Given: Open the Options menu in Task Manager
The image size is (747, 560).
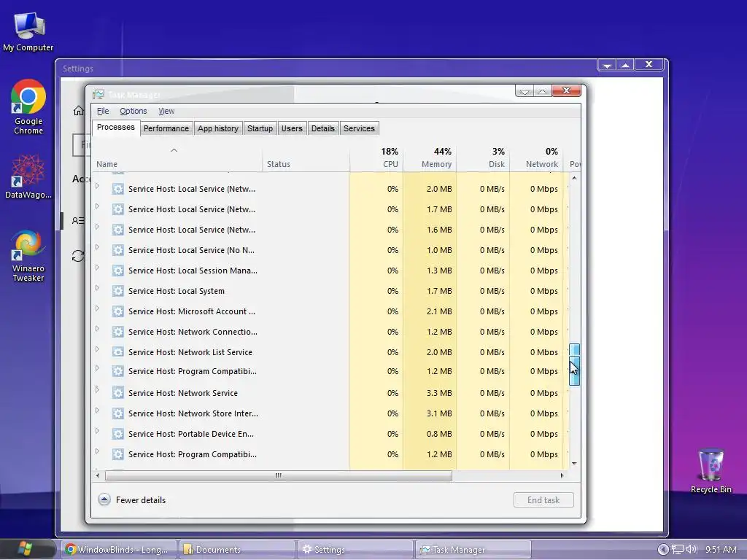Looking at the screenshot, I should pos(133,111).
